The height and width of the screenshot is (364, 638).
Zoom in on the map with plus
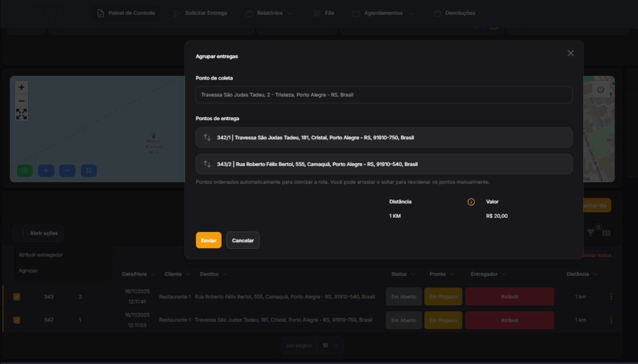[x=22, y=88]
